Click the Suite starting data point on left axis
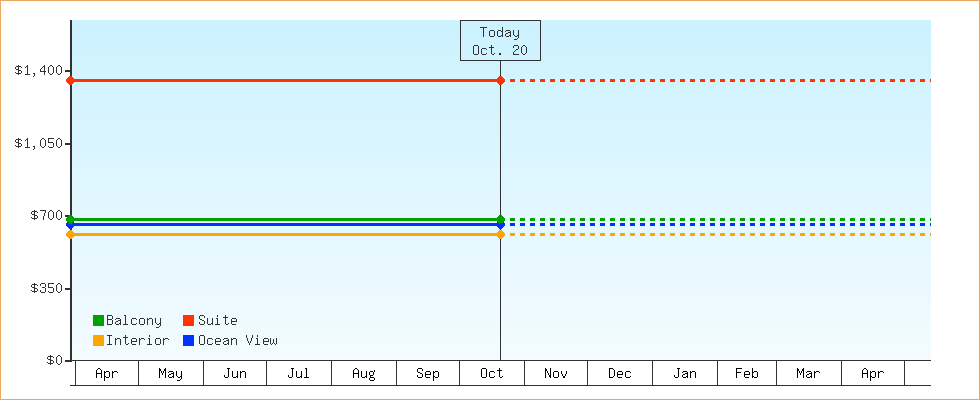Viewport: 980px width, 400px height. pyautogui.click(x=70, y=80)
